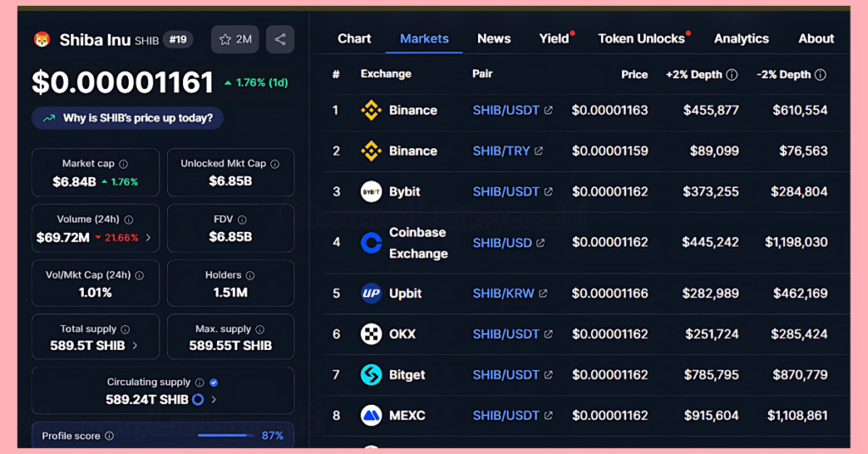The height and width of the screenshot is (454, 868).
Task: Click circulating supply progress ring icon
Action: click(x=198, y=399)
